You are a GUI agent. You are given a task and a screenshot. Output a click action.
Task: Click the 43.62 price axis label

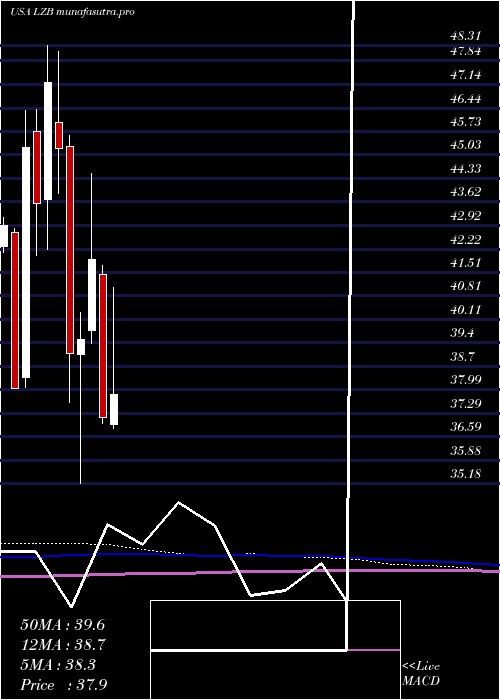466,192
